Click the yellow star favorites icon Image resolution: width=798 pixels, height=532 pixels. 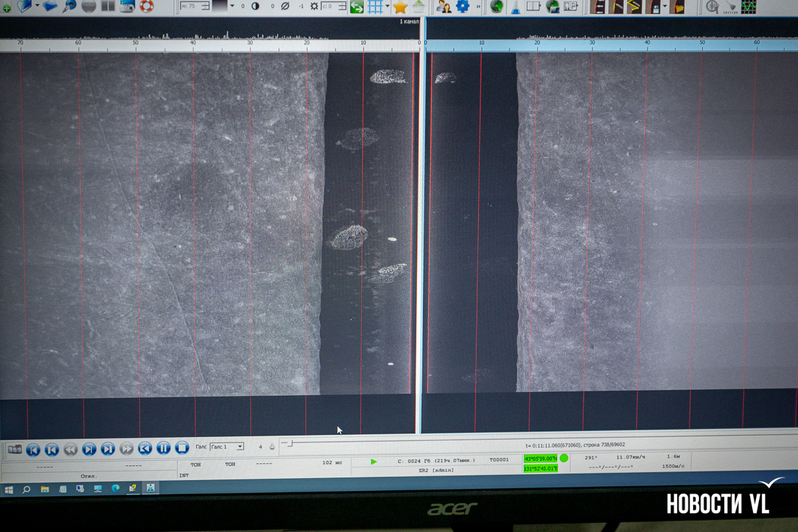pos(400,7)
